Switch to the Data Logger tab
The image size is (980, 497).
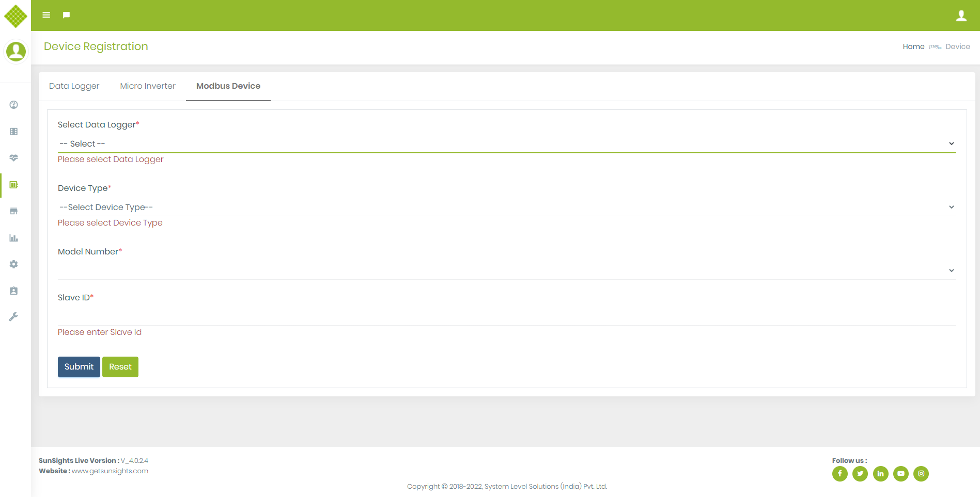pyautogui.click(x=74, y=86)
